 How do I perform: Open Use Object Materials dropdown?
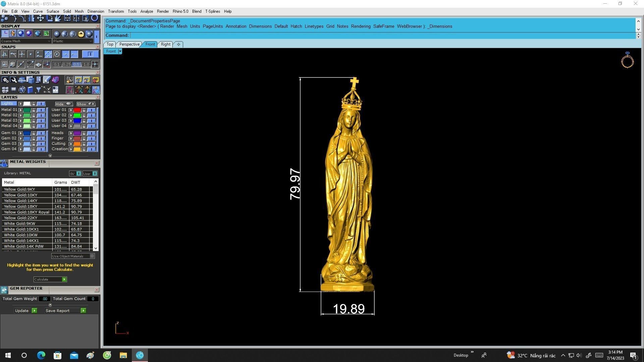(x=73, y=256)
